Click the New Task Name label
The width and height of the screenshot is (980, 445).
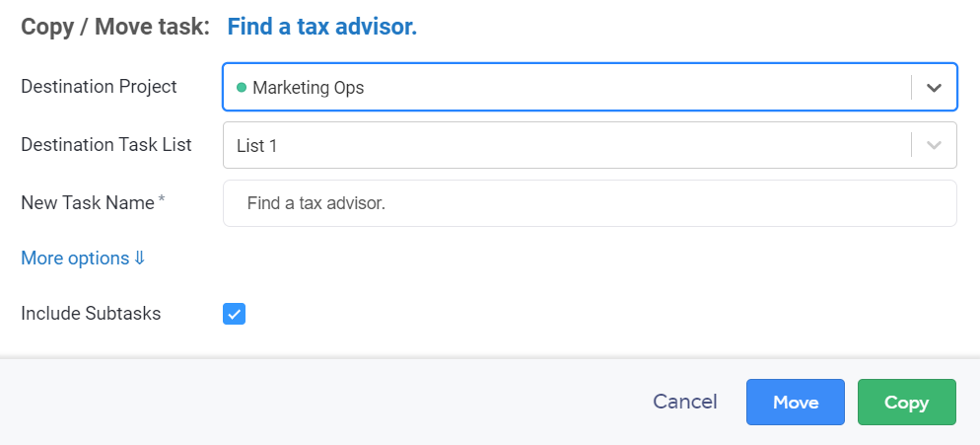[88, 202]
